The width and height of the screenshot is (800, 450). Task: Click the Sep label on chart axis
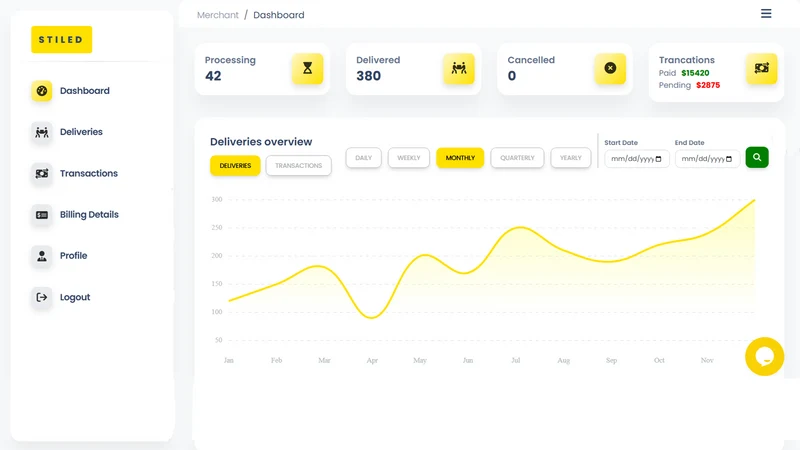tap(612, 360)
